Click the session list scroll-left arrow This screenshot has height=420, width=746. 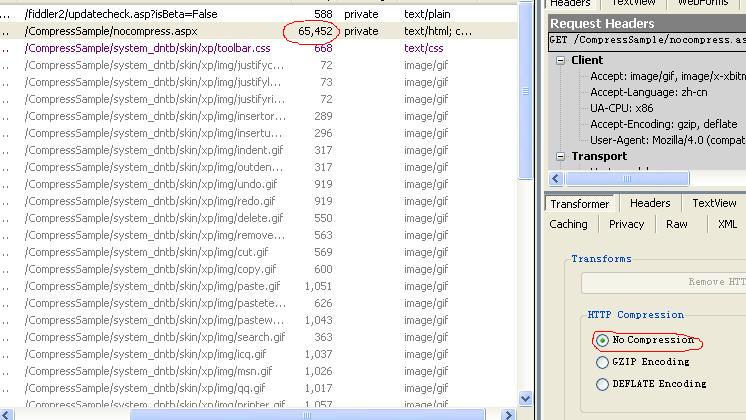click(x=7, y=414)
